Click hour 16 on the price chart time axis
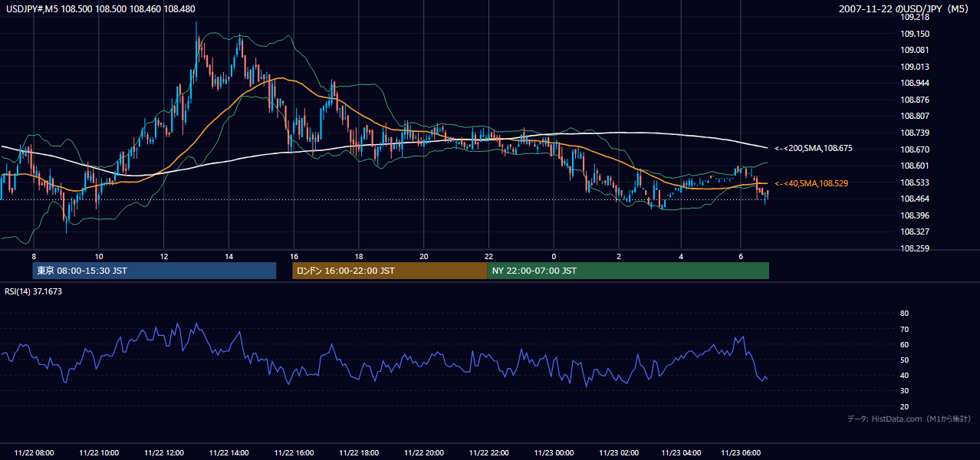This screenshot has width=980, height=460. coord(294,255)
